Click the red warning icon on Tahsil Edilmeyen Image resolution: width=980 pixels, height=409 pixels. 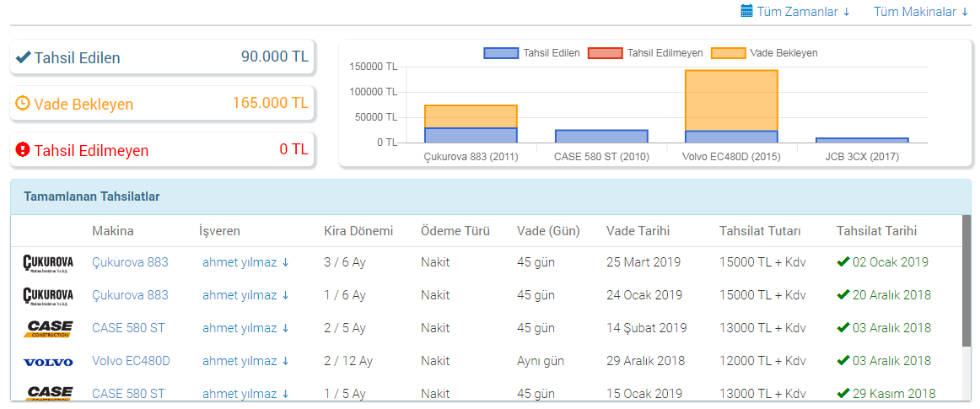coord(23,149)
